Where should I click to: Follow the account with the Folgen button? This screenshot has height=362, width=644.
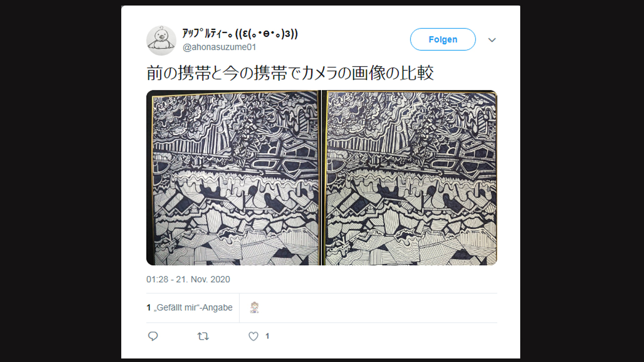pos(443,39)
